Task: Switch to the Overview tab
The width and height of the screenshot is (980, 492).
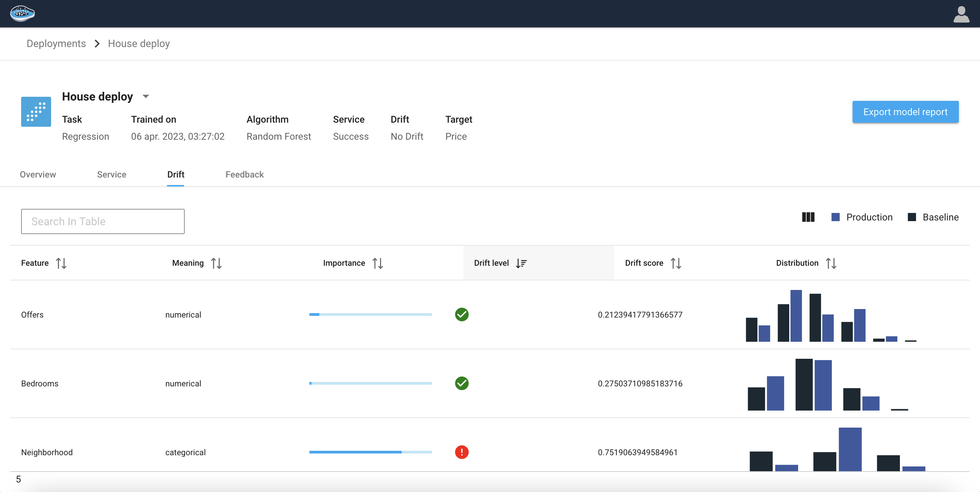Action: [x=38, y=174]
